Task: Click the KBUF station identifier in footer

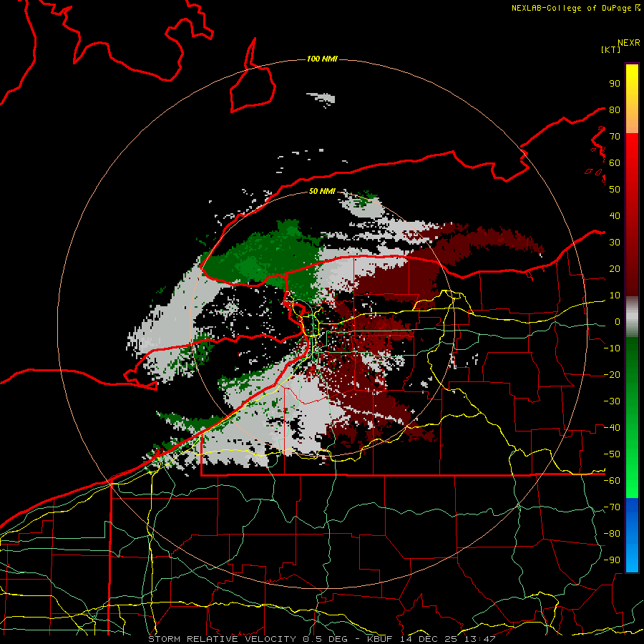Action: 381,639
